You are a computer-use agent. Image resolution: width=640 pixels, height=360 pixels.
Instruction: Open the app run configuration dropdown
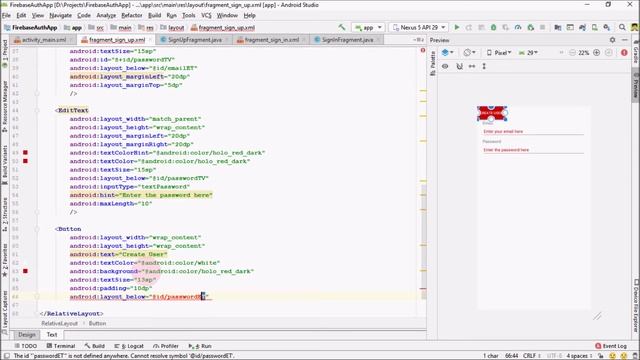pos(368,27)
